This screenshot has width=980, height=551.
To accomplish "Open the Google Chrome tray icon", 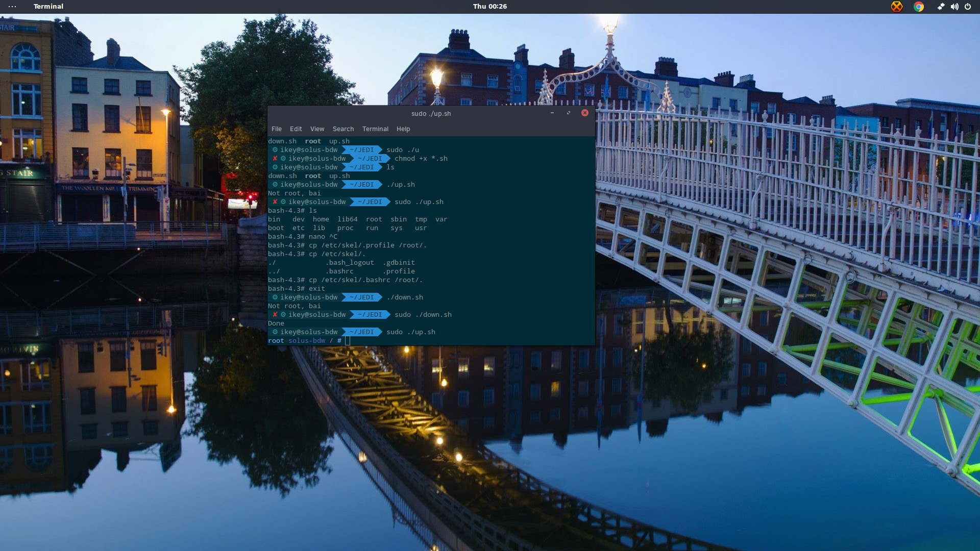I will (919, 7).
